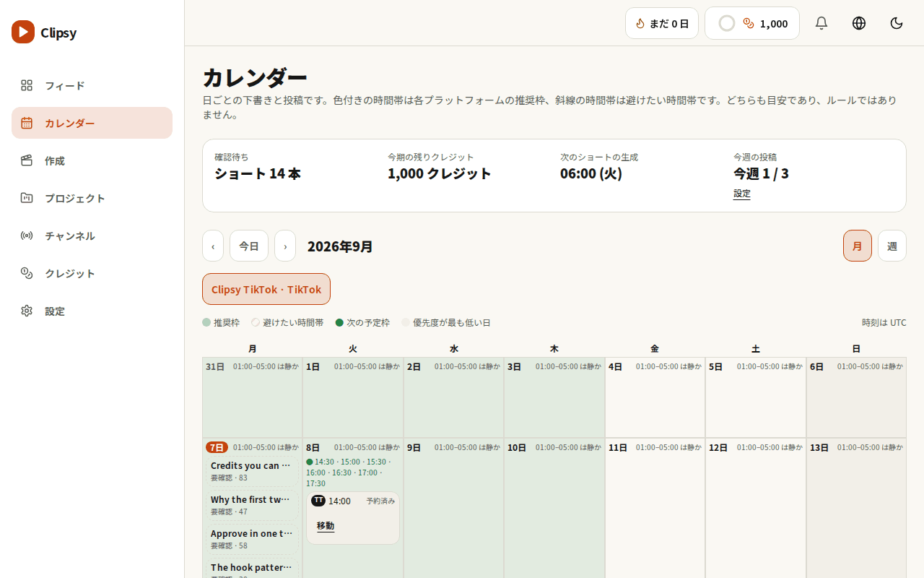Click the green dot before the 14:30 slot
924x578 pixels.
[x=310, y=462]
